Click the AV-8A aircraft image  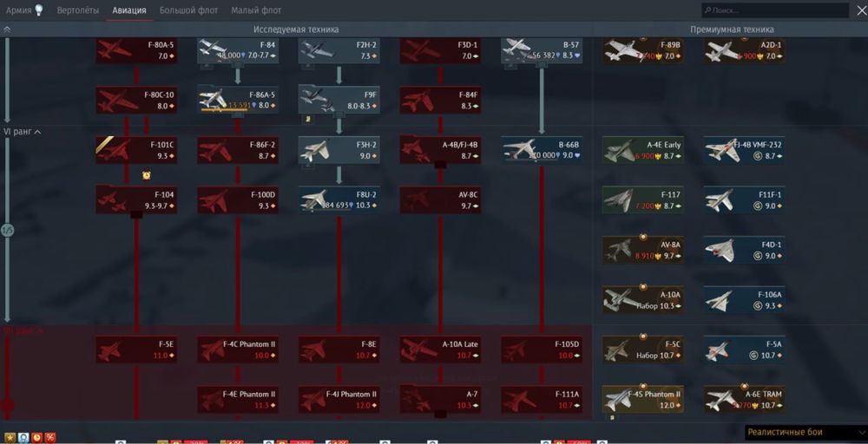tap(620, 250)
